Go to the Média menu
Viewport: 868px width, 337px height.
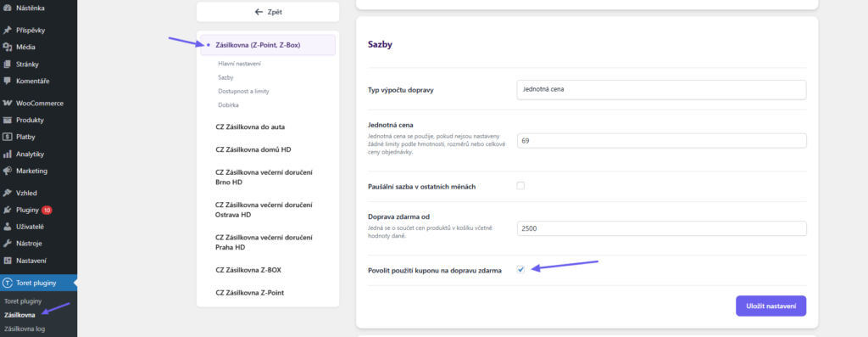[39, 48]
